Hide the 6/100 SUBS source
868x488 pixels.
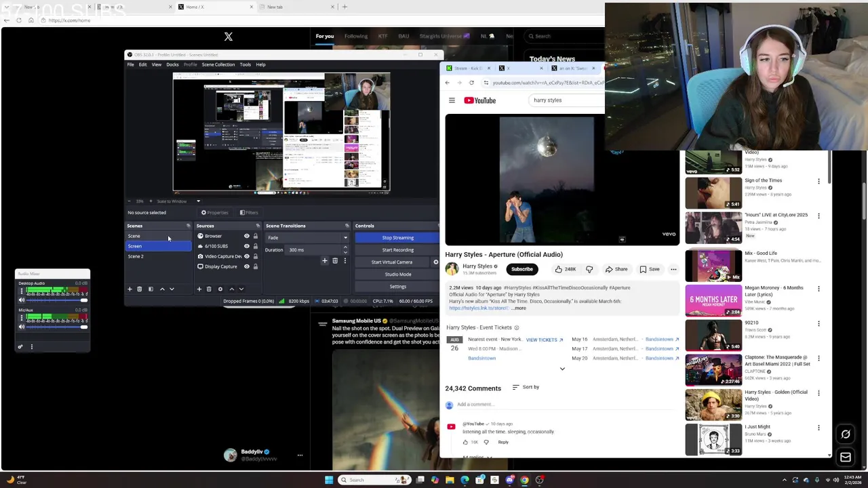pyautogui.click(x=247, y=246)
